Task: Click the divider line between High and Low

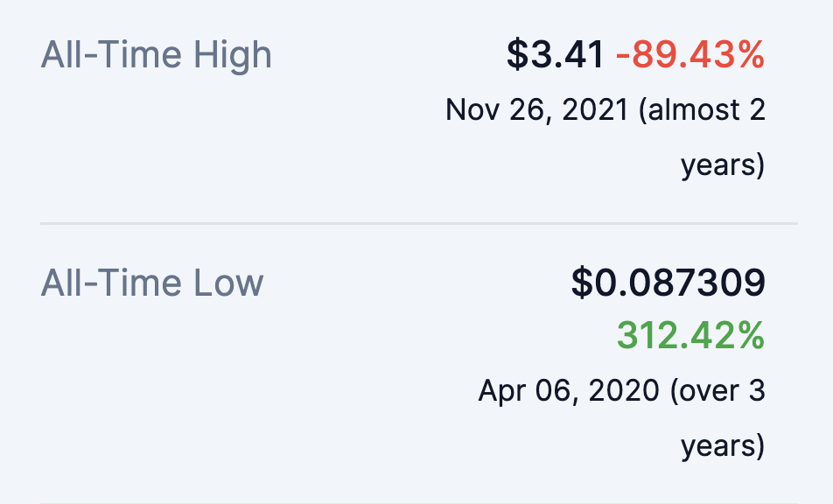Action: (419, 224)
